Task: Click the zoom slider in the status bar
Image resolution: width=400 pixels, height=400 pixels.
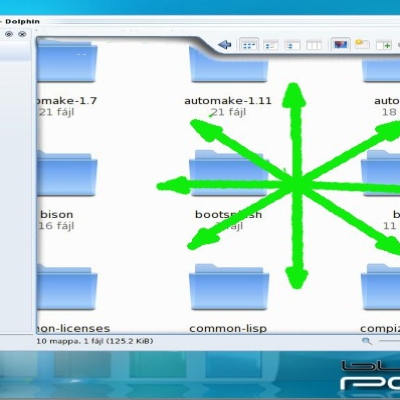Action: (389, 341)
